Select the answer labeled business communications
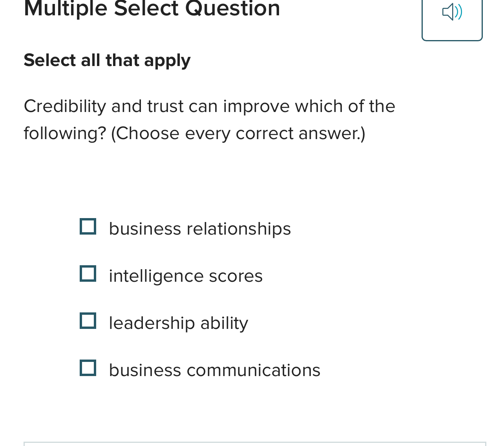The height and width of the screenshot is (446, 504). click(x=214, y=370)
